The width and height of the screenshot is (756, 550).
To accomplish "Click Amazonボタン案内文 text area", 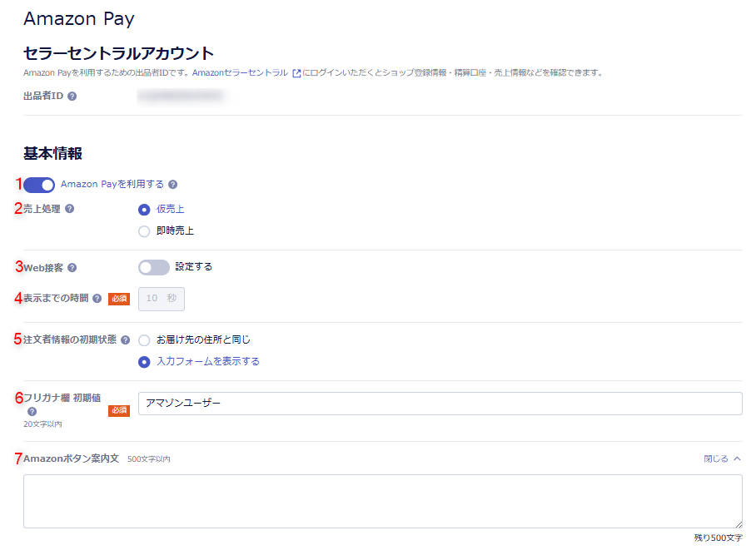I will (x=382, y=501).
